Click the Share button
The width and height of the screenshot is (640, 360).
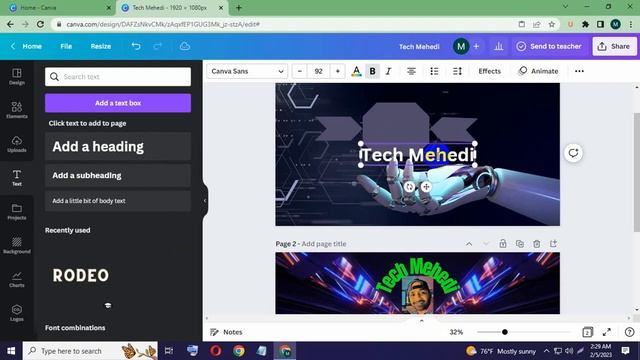(x=614, y=46)
